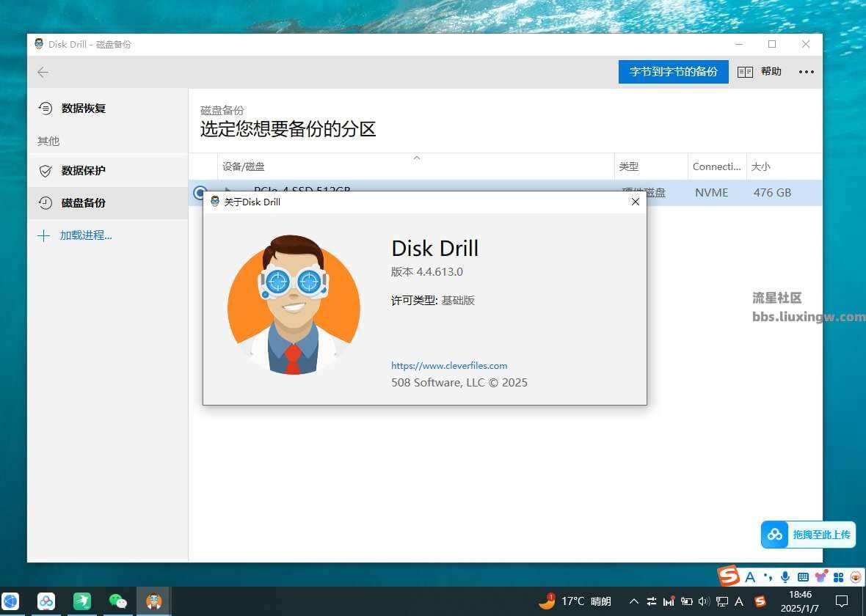
Task: Open the 数据恢复 data recovery section
Action: (108, 109)
